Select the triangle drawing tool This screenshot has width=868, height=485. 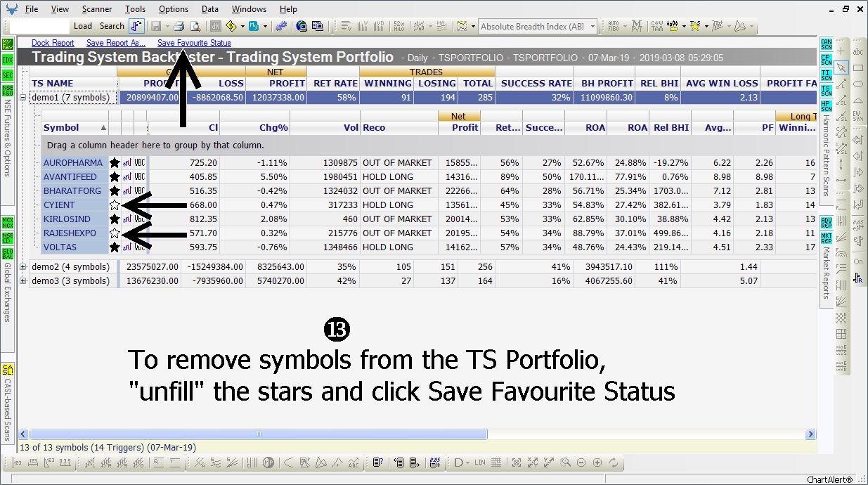(x=858, y=100)
